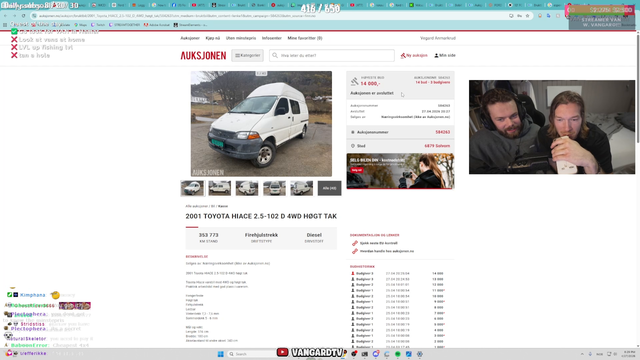Open Uten minstepris nav item
This screenshot has width=640, height=360.
tap(241, 38)
